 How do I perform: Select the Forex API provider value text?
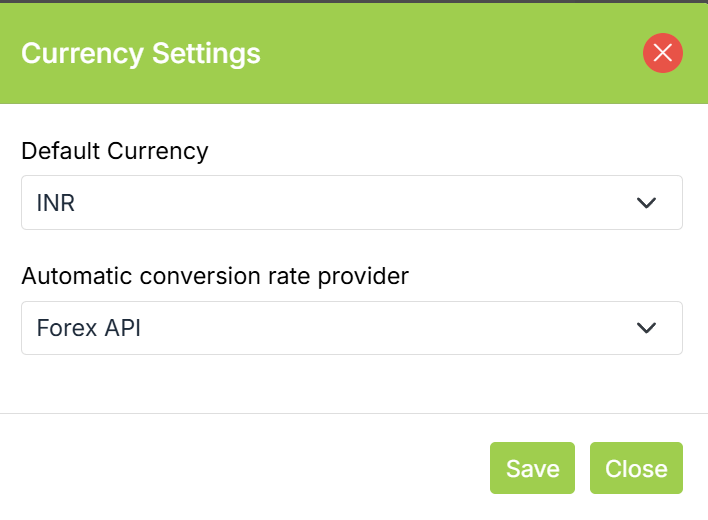click(x=88, y=328)
